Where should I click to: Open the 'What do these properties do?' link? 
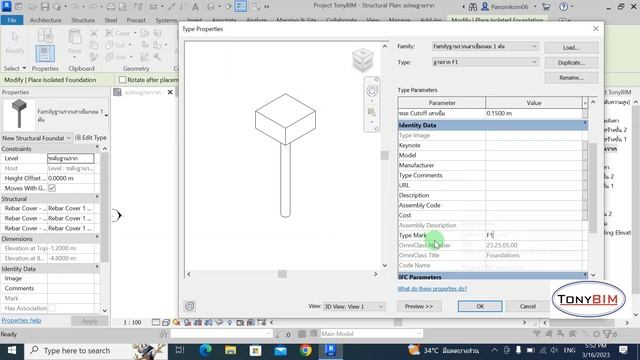coord(432,289)
